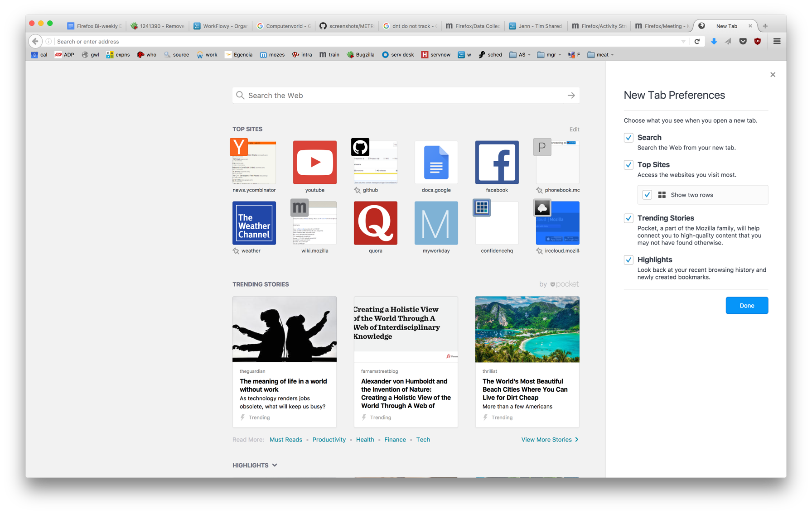Uncheck the Trending Stories checkbox
Viewport: 812px width, 514px height.
coord(628,218)
